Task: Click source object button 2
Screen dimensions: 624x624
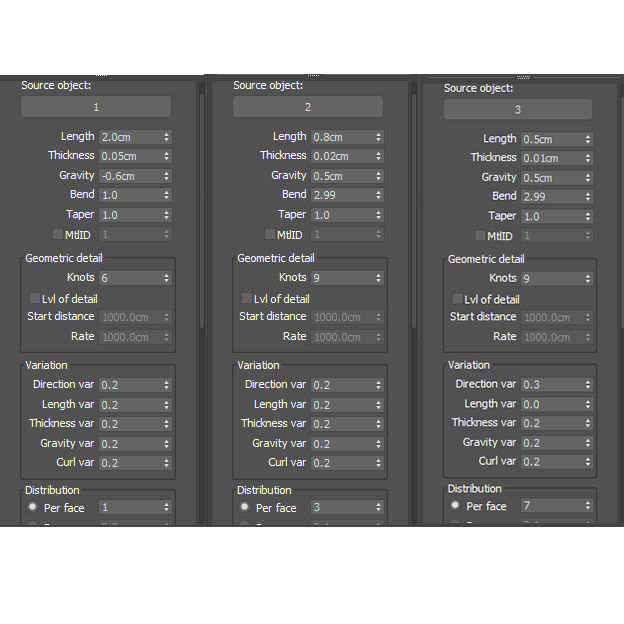Action: pos(308,107)
